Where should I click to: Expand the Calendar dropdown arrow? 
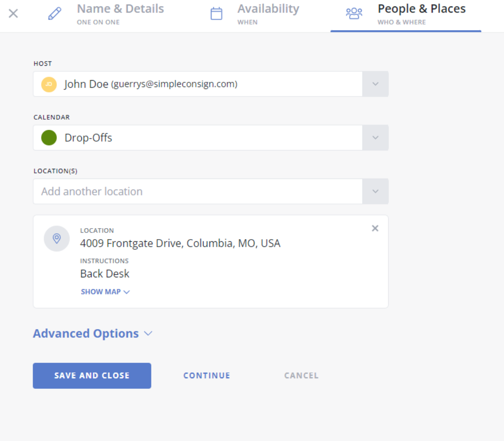[x=375, y=138]
